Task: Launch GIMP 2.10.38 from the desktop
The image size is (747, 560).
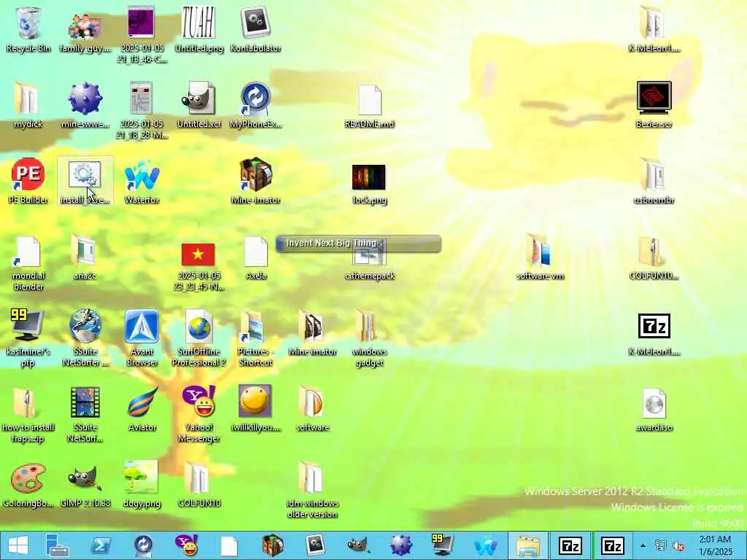Action: pyautogui.click(x=85, y=484)
